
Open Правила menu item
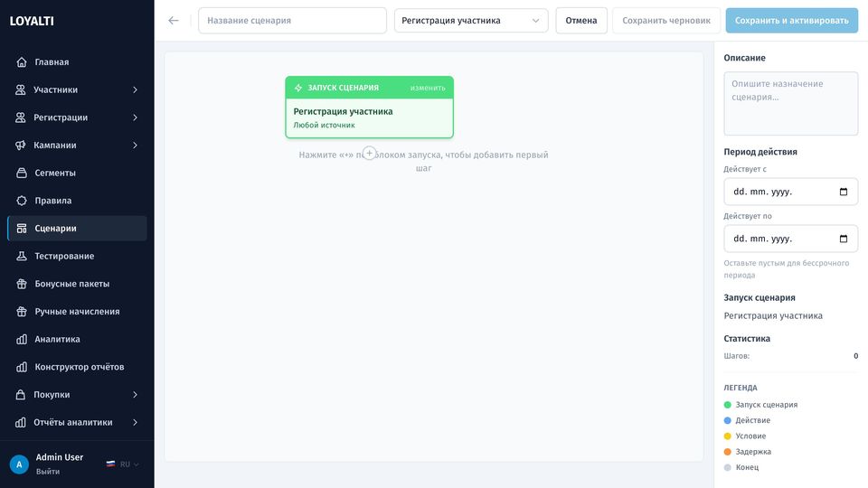[x=77, y=201]
